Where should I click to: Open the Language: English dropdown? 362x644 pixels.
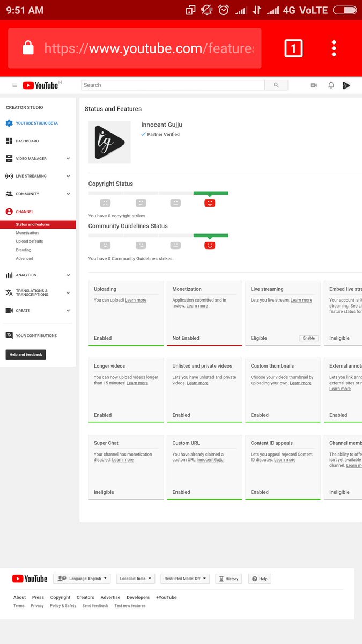point(82,579)
